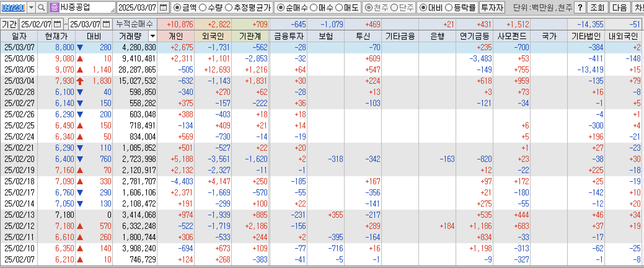Click the 기관계 column header
The width and height of the screenshot is (644, 268).
250,36
